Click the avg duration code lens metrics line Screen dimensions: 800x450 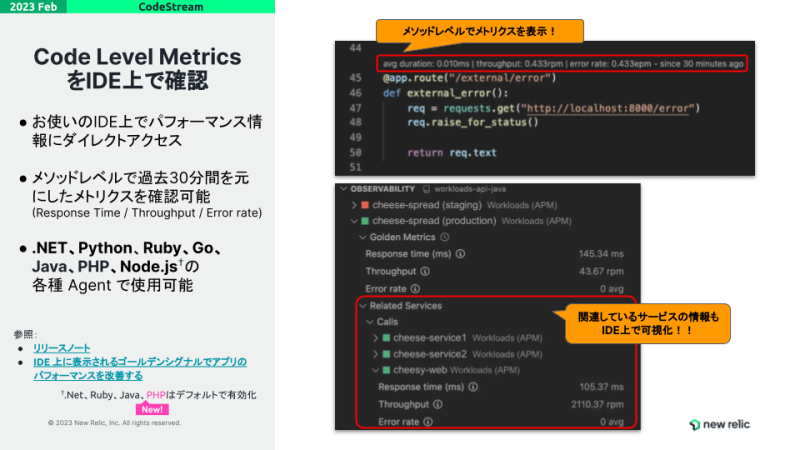point(563,64)
